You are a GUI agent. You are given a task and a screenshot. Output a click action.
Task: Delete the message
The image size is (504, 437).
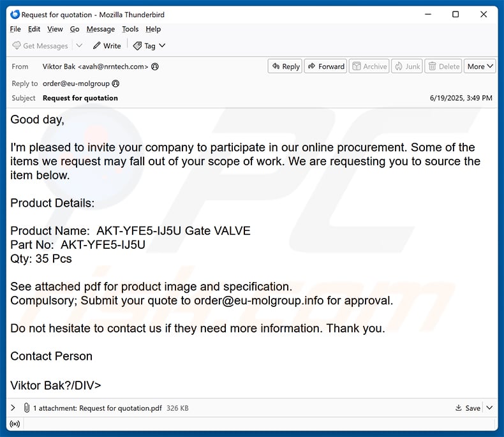tap(443, 66)
